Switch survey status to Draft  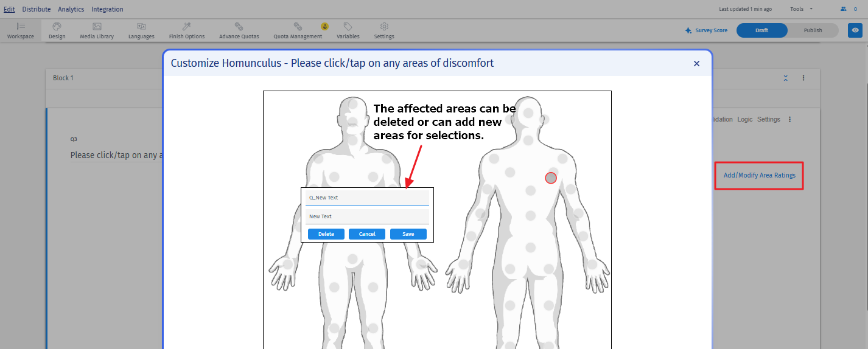(761, 30)
